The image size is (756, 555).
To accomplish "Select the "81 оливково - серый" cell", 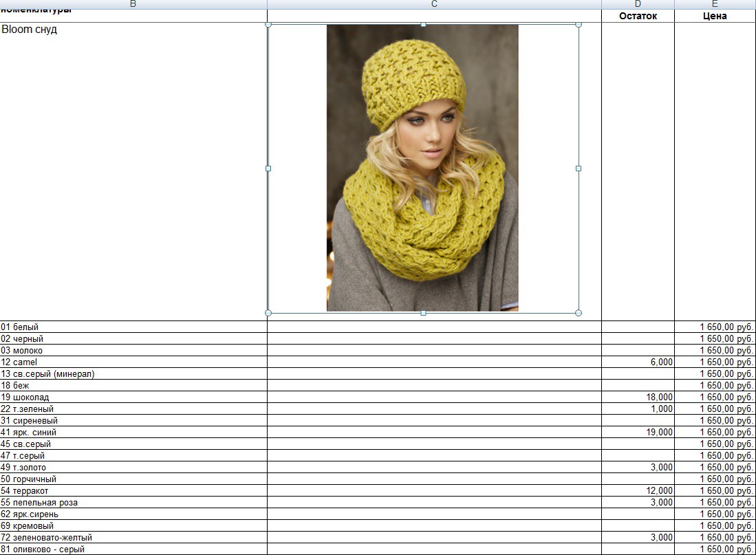I will coord(133,549).
